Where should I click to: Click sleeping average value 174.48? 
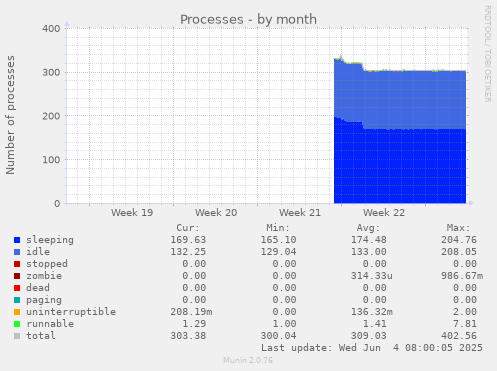[369, 240]
